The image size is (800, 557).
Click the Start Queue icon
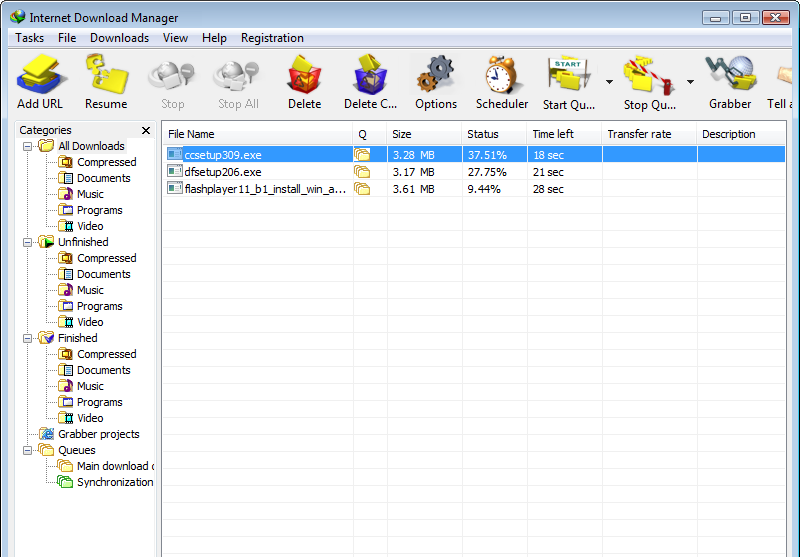coord(567,76)
